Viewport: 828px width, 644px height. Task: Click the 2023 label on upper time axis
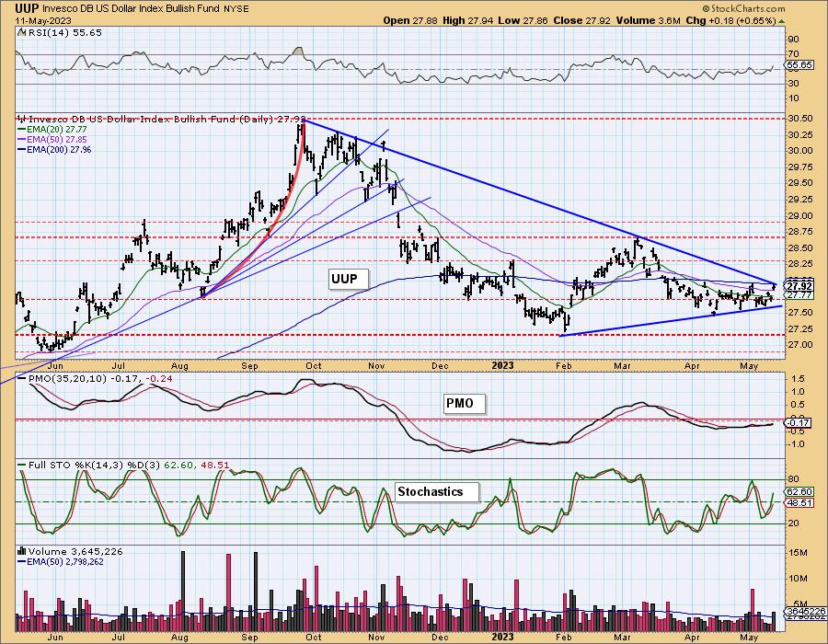[x=502, y=365]
